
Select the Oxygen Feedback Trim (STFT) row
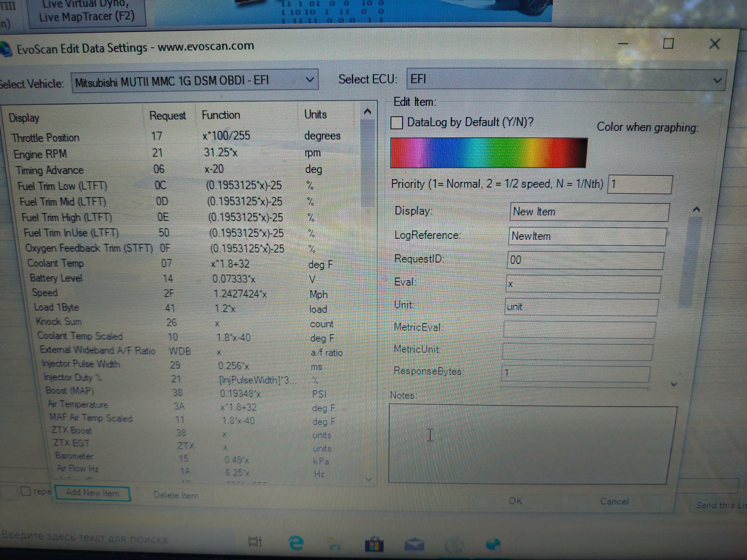(192, 248)
